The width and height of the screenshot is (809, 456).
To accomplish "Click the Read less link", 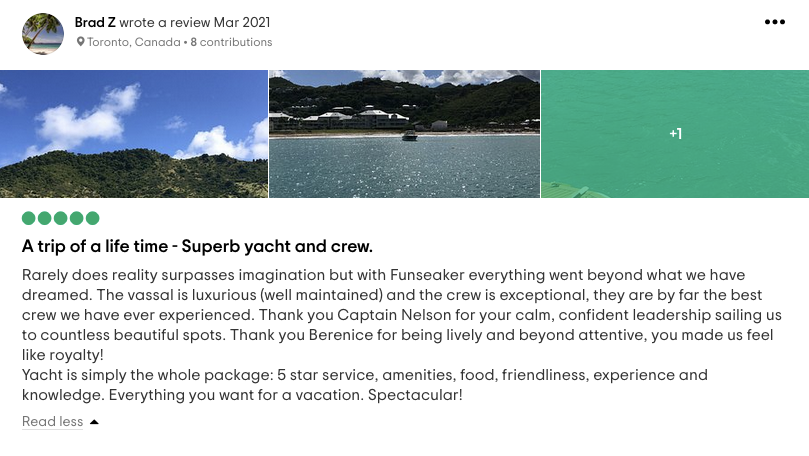I will coord(52,421).
